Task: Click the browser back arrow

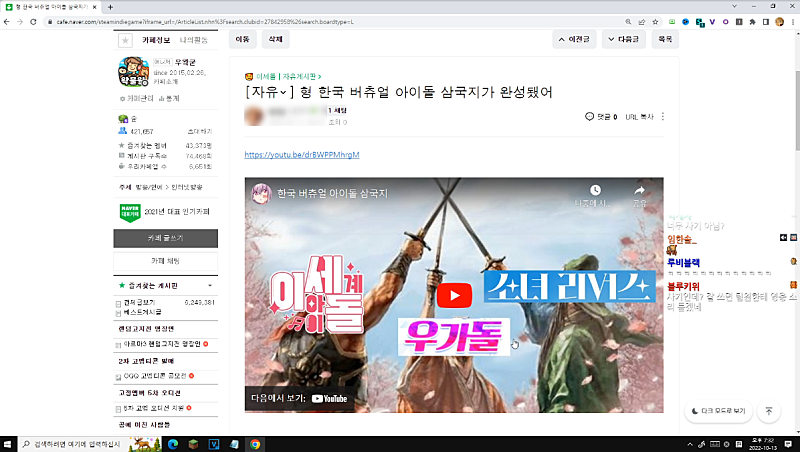Action: point(7,22)
